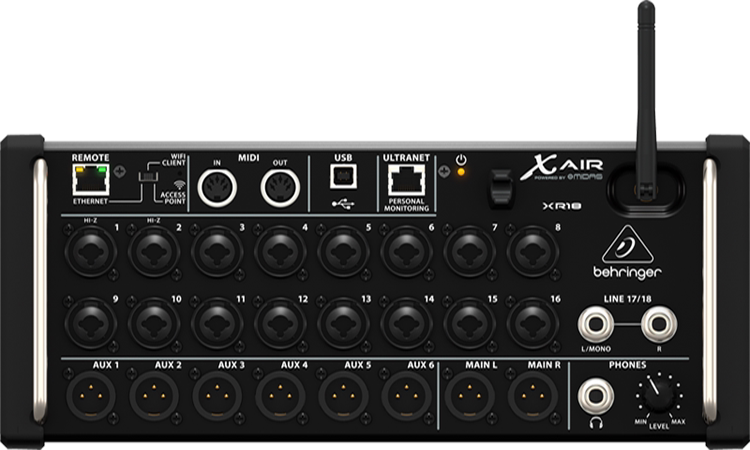The width and height of the screenshot is (750, 450).
Task: Click combo input jack 13
Action: (343, 323)
